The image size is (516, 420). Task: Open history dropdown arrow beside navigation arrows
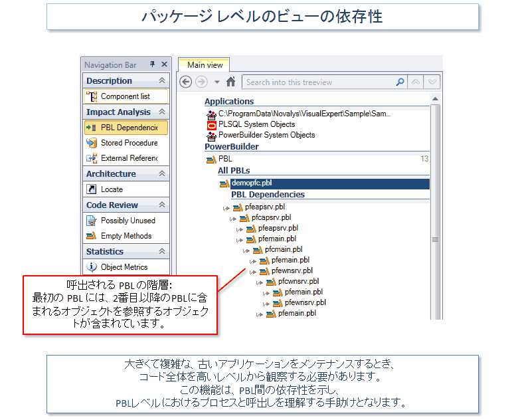pyautogui.click(x=217, y=82)
